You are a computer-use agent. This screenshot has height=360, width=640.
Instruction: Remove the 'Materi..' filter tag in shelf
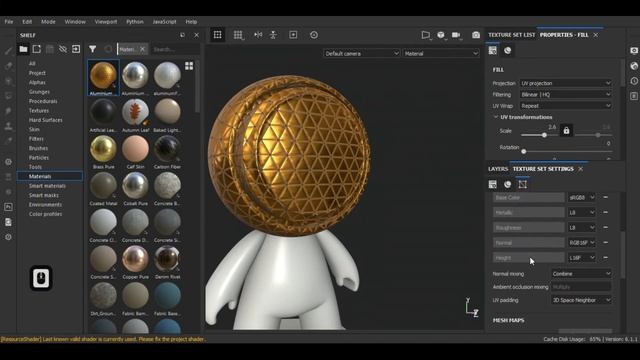coord(142,49)
